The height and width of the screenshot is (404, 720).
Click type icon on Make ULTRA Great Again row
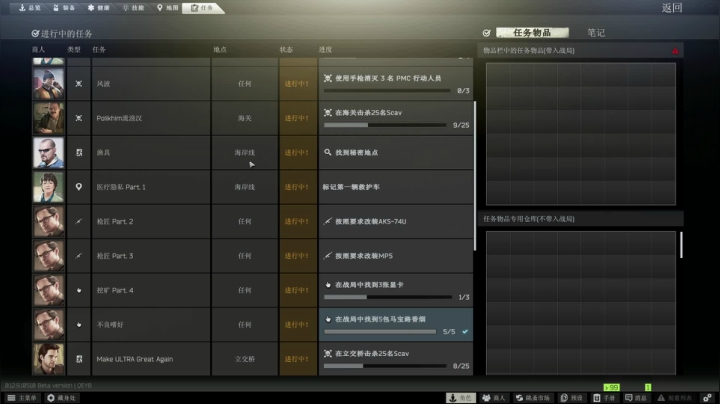point(79,359)
